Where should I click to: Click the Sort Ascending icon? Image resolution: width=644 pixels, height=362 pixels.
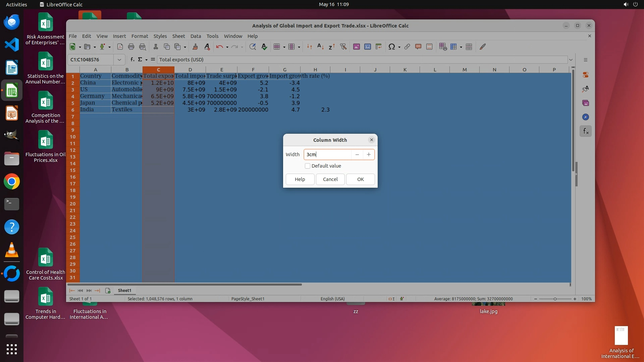pyautogui.click(x=320, y=47)
